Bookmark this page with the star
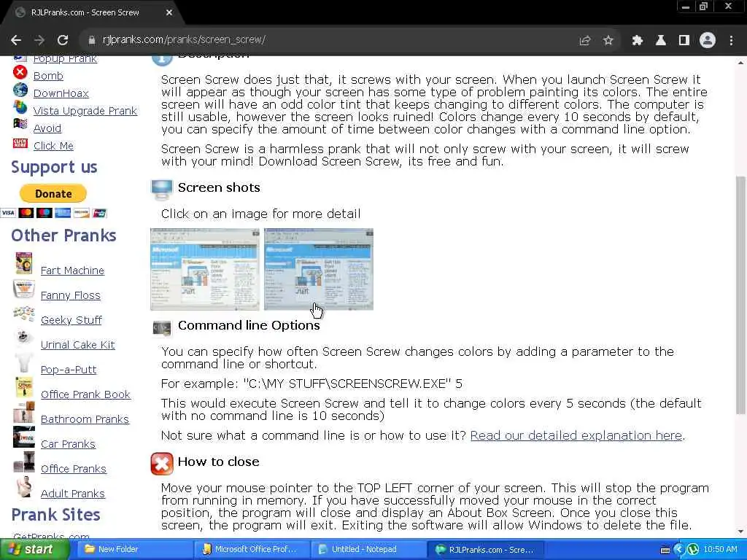Image resolution: width=747 pixels, height=560 pixels. [608, 41]
